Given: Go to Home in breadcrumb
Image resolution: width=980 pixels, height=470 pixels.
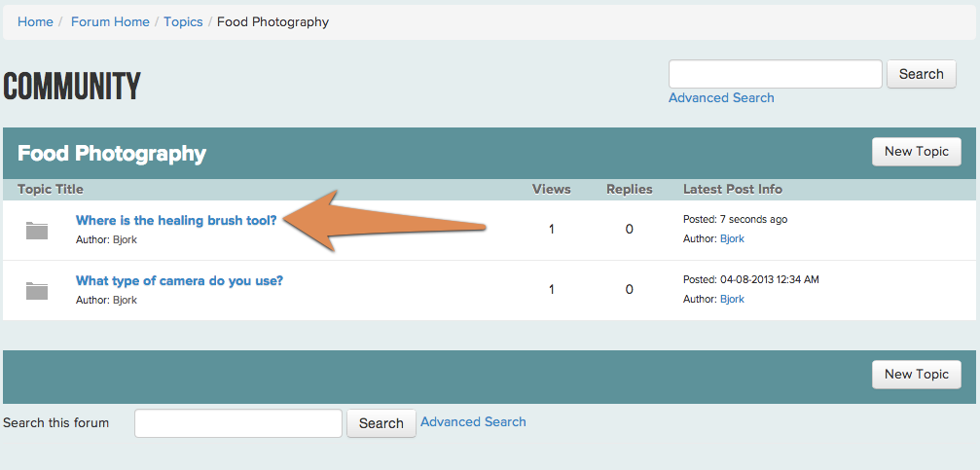Looking at the screenshot, I should click(35, 21).
